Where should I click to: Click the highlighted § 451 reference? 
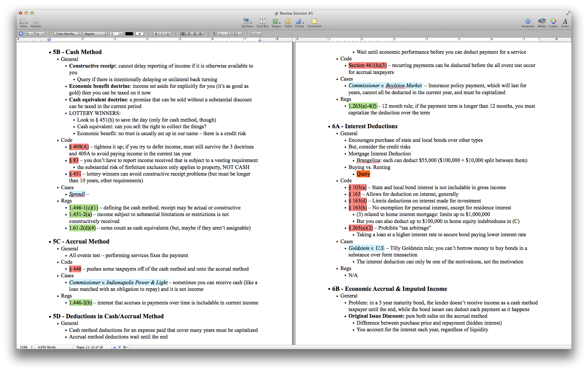pos(75,174)
